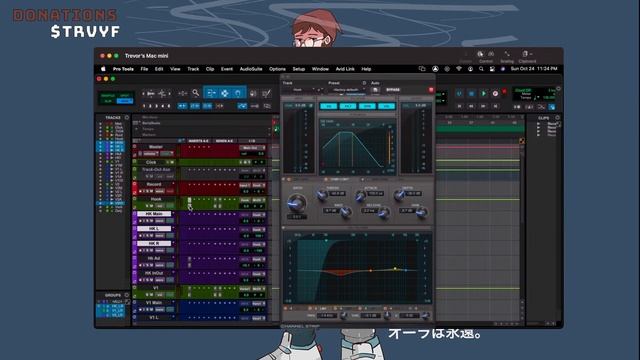
Task: Enable Shuffle edit mode
Action: pos(108,96)
